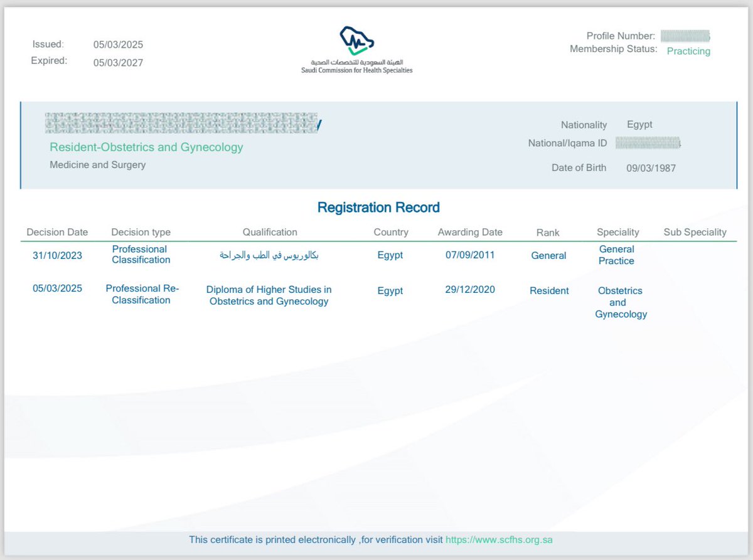The height and width of the screenshot is (560, 753).
Task: Open the https://www.scfhs.org.sa verification link
Action: coord(499,539)
